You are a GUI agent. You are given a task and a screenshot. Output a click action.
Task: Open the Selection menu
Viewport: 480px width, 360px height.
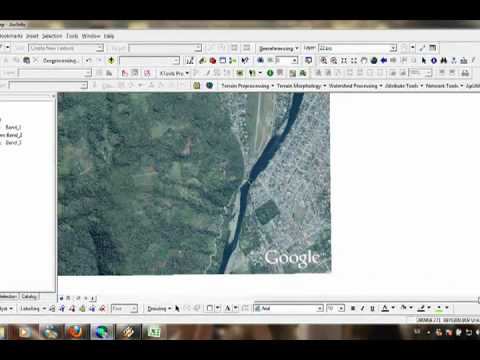point(52,36)
